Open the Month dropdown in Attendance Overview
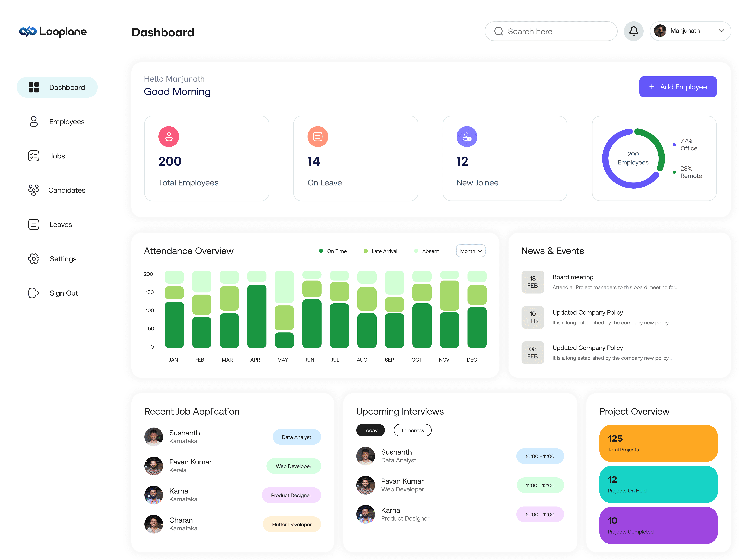Screen dimensions: 748x560 [471, 251]
